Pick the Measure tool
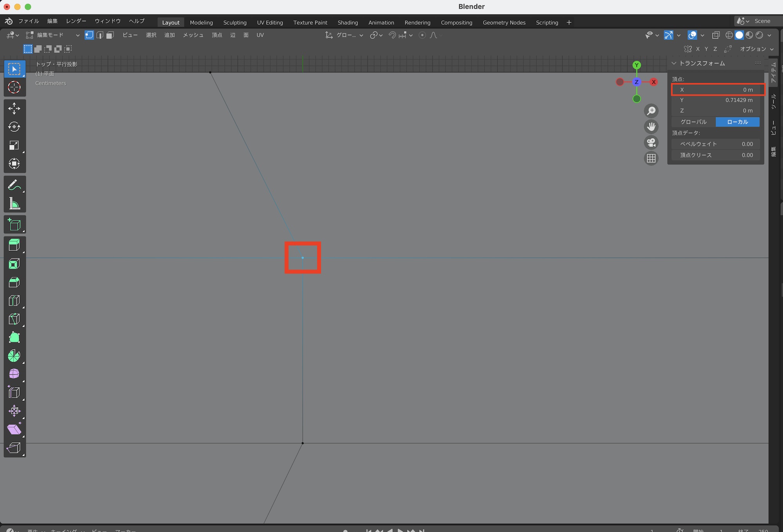The height and width of the screenshot is (532, 783). coord(14,204)
